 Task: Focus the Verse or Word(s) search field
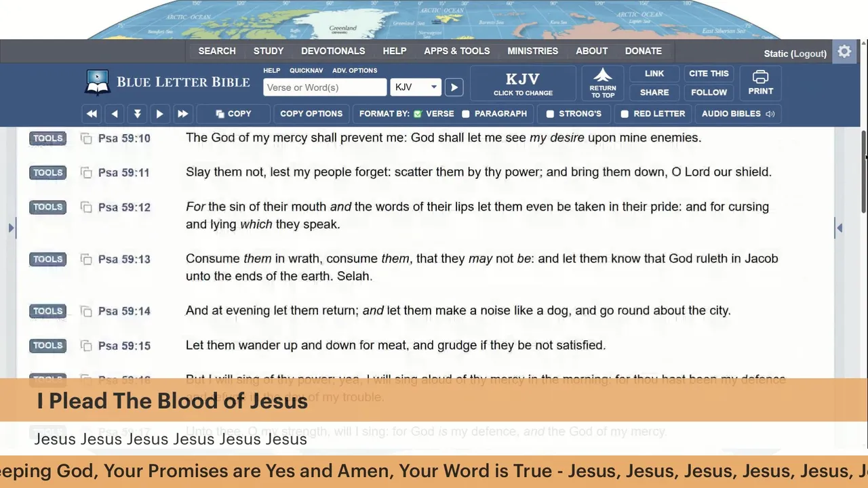(x=325, y=87)
